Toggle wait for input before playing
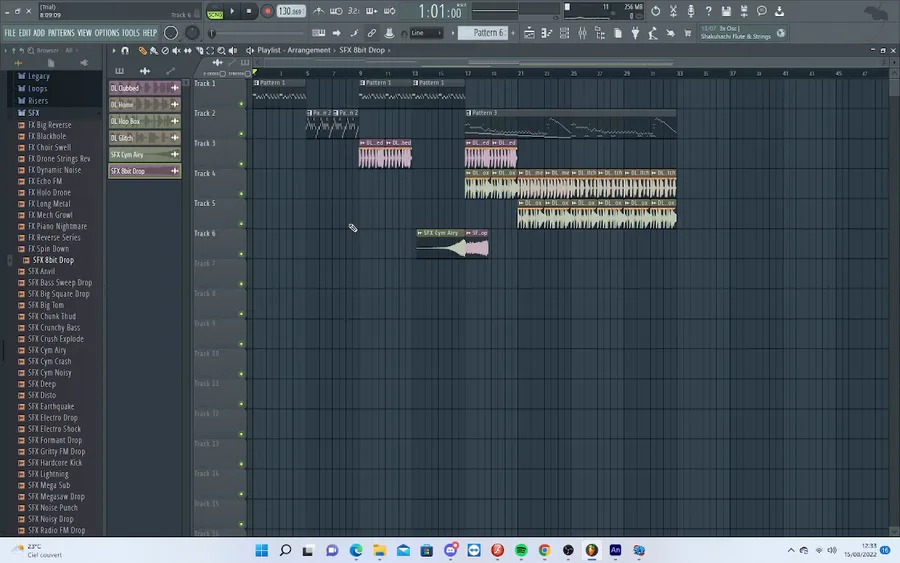The height and width of the screenshot is (563, 900). (336, 11)
